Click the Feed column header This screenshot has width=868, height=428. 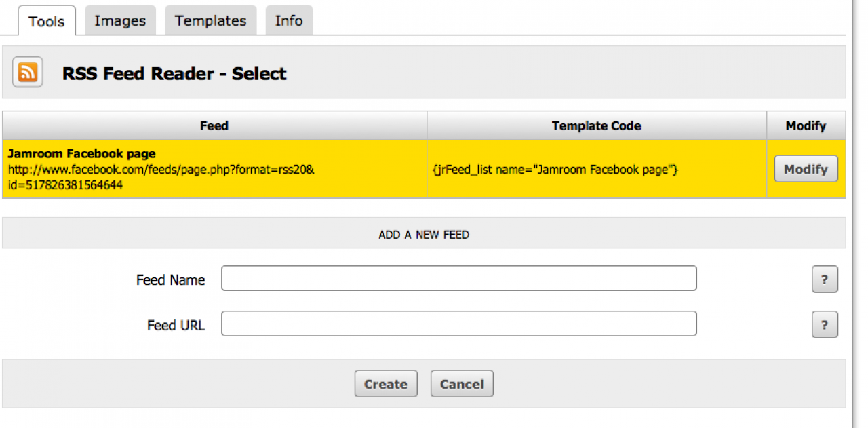tap(214, 126)
